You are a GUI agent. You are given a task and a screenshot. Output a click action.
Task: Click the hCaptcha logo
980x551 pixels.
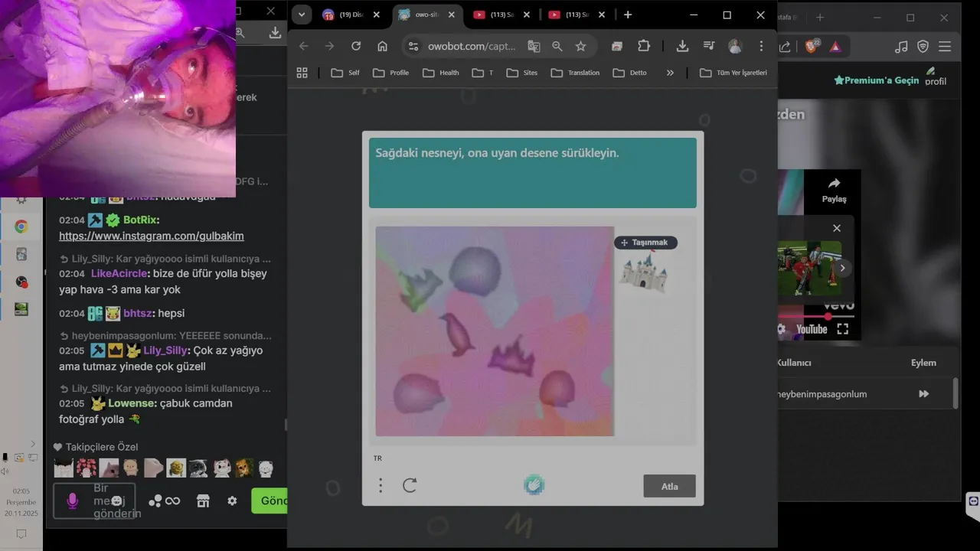pos(534,484)
